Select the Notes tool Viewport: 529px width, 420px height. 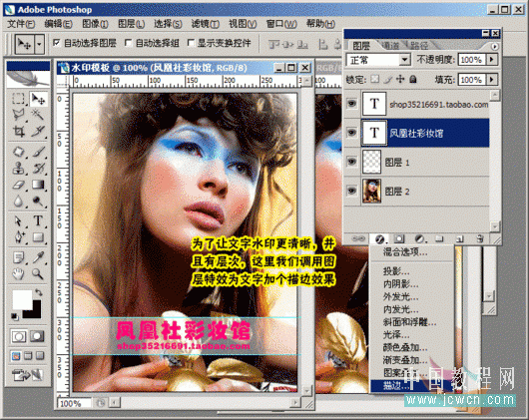pyautogui.click(x=19, y=257)
